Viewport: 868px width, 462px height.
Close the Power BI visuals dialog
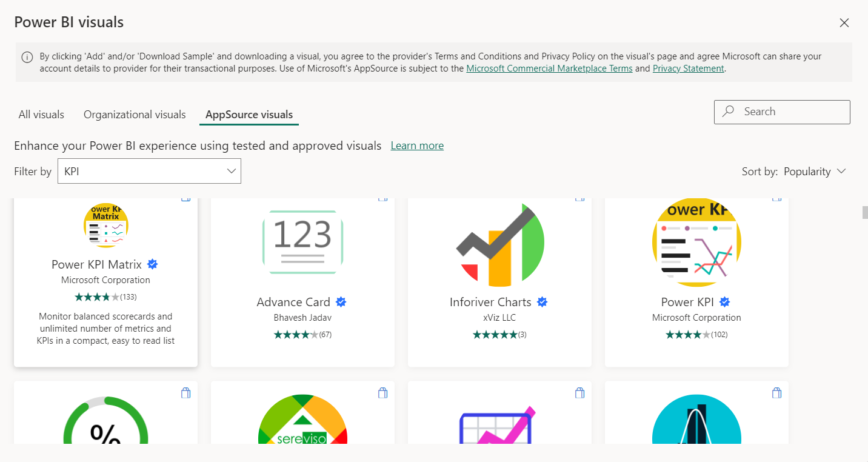[x=844, y=23]
